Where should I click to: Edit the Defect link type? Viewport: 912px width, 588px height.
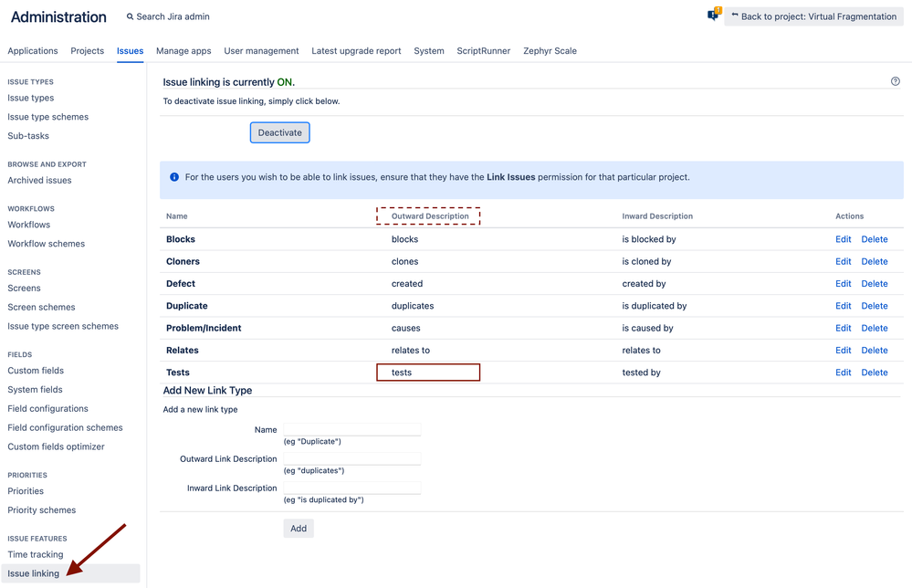[843, 283]
